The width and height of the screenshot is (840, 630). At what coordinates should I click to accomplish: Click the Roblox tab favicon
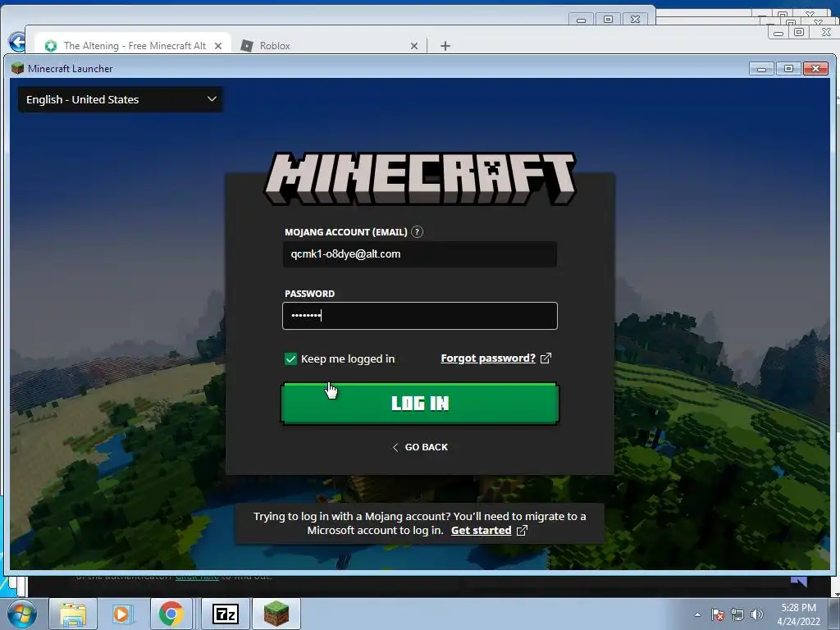(247, 46)
